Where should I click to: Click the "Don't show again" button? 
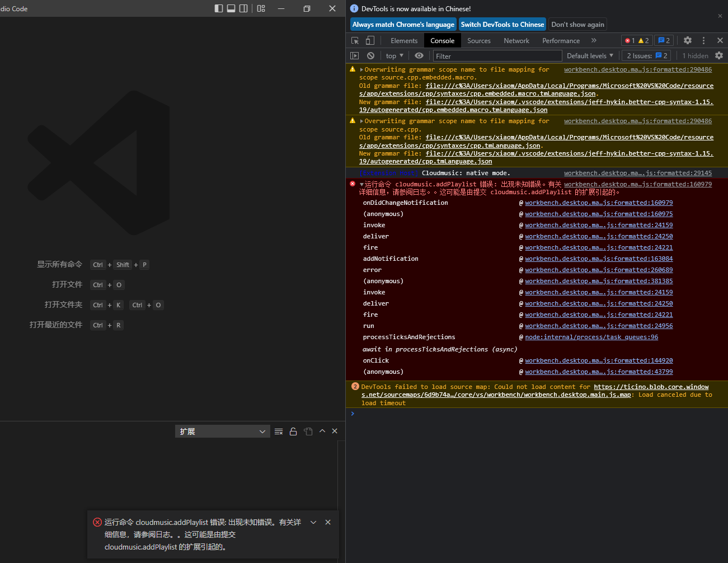click(x=577, y=24)
